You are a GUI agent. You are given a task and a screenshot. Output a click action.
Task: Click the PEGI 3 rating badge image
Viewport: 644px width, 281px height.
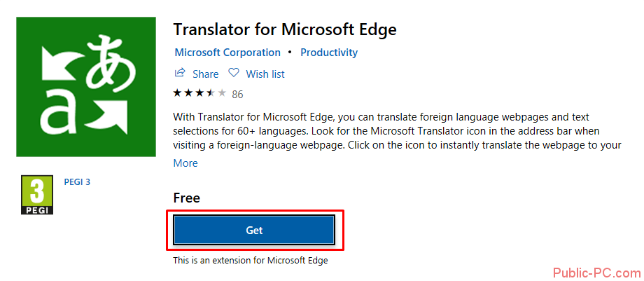pyautogui.click(x=38, y=196)
